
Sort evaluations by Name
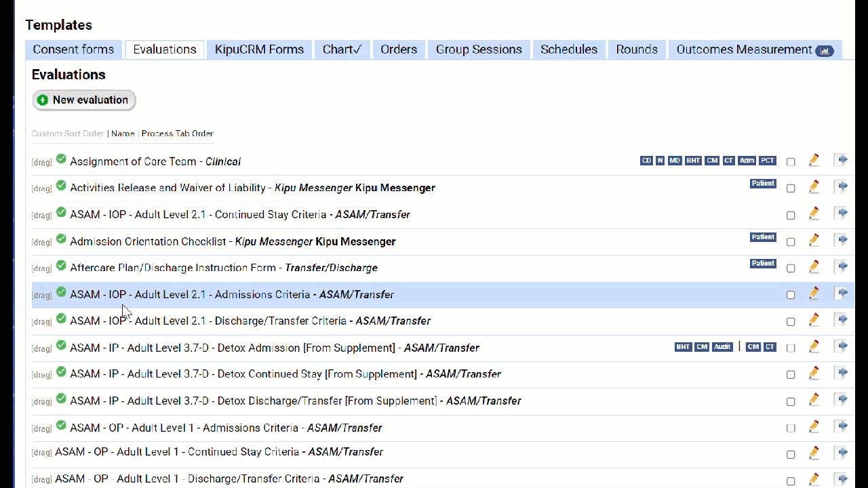tap(123, 134)
